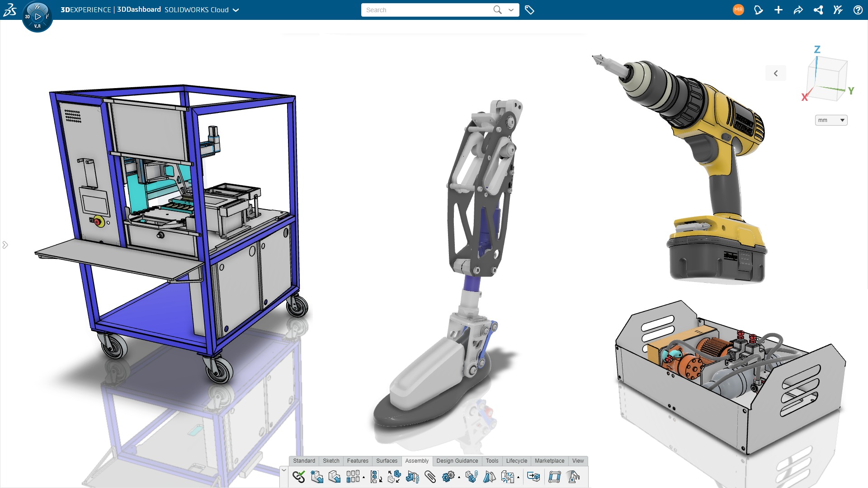This screenshot has height=488, width=868.
Task: Open the Linear Component Pattern tool
Action: (x=353, y=477)
